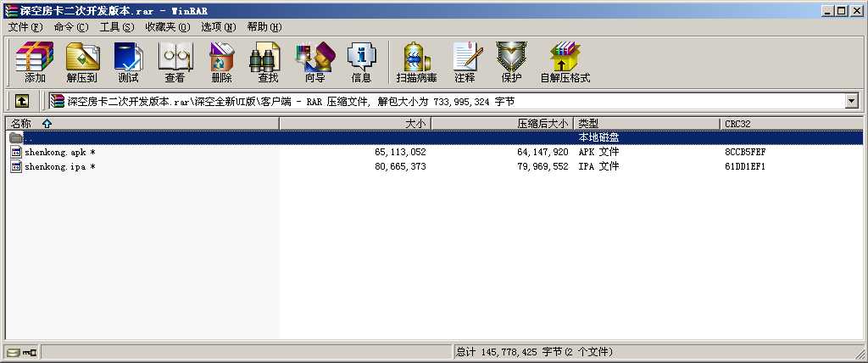Click status bar total 145,778,425 字节
This screenshot has height=363, width=868.
(x=534, y=352)
